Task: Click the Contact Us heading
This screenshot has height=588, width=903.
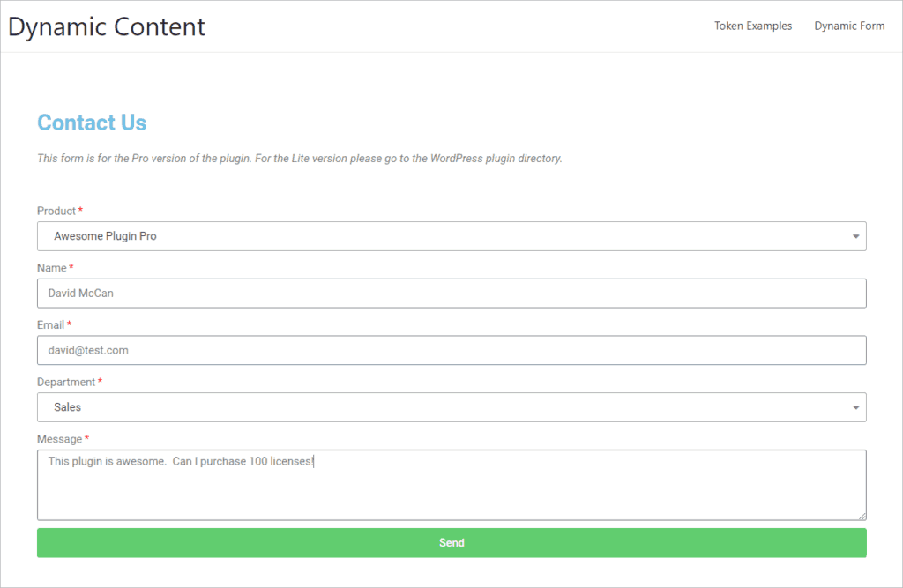Action: click(92, 123)
